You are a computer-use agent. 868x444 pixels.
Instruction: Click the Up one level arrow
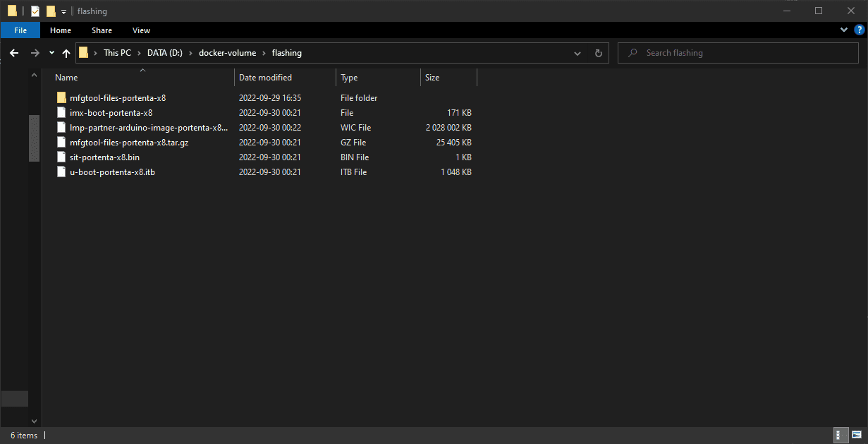66,53
